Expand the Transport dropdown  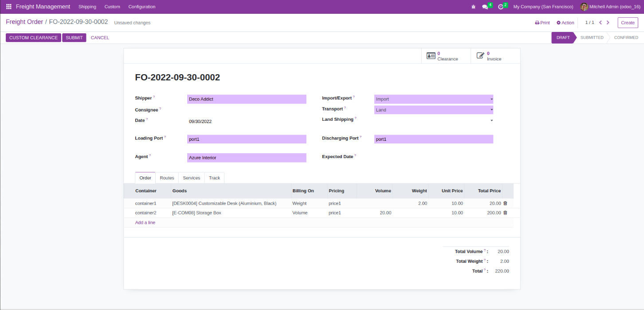pos(433,110)
